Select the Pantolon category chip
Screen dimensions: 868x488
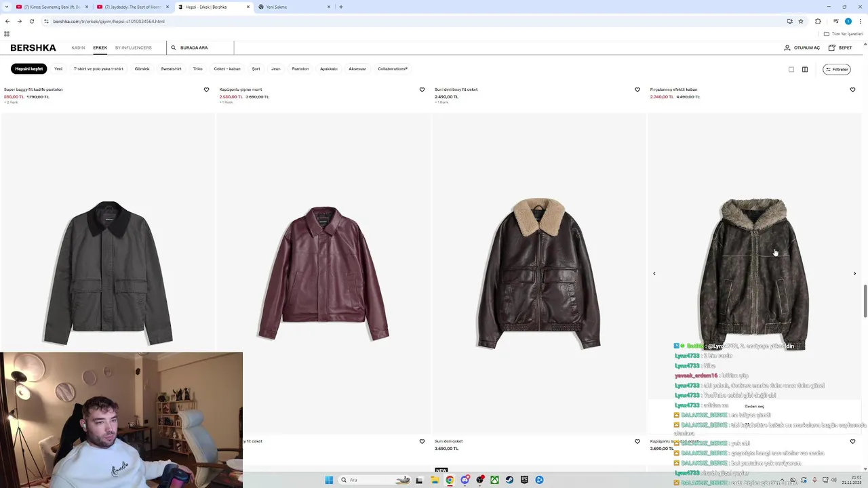point(300,68)
